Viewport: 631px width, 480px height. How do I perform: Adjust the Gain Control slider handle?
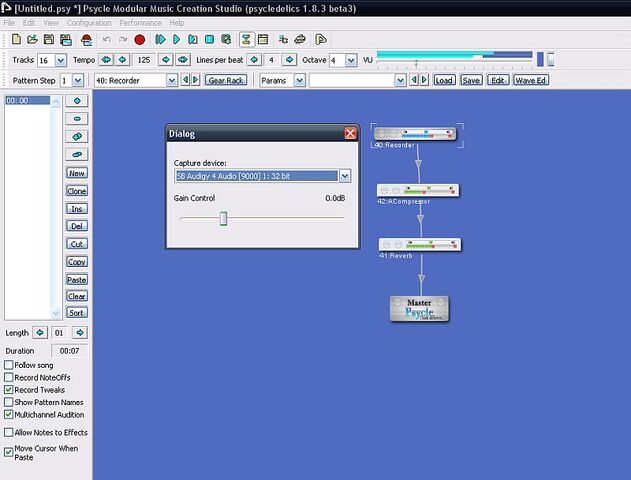223,218
